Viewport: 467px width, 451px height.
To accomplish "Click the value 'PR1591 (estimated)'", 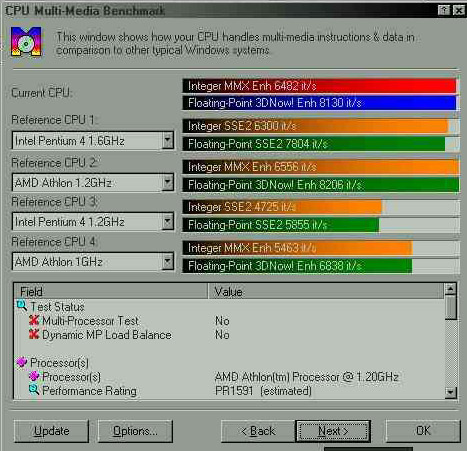I will [x=263, y=390].
